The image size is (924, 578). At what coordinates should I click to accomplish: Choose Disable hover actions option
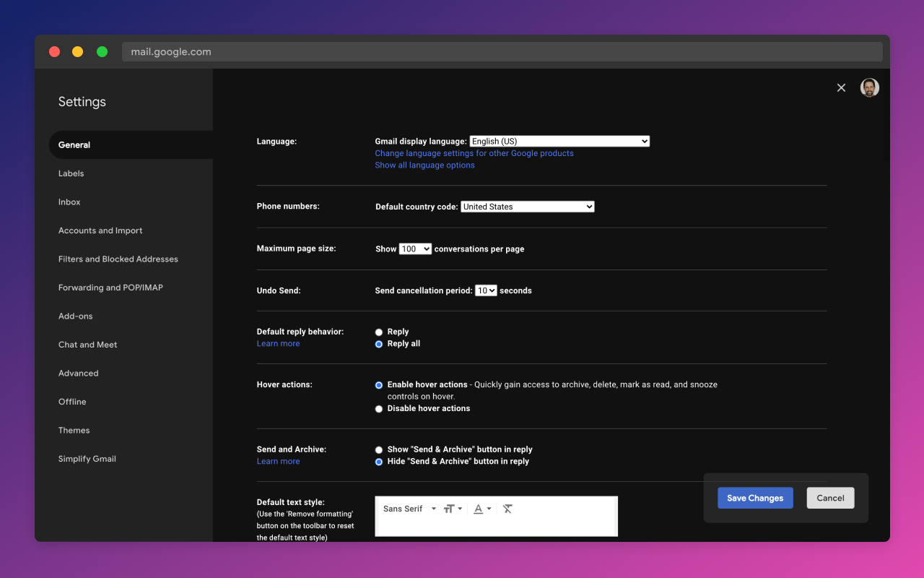point(379,409)
